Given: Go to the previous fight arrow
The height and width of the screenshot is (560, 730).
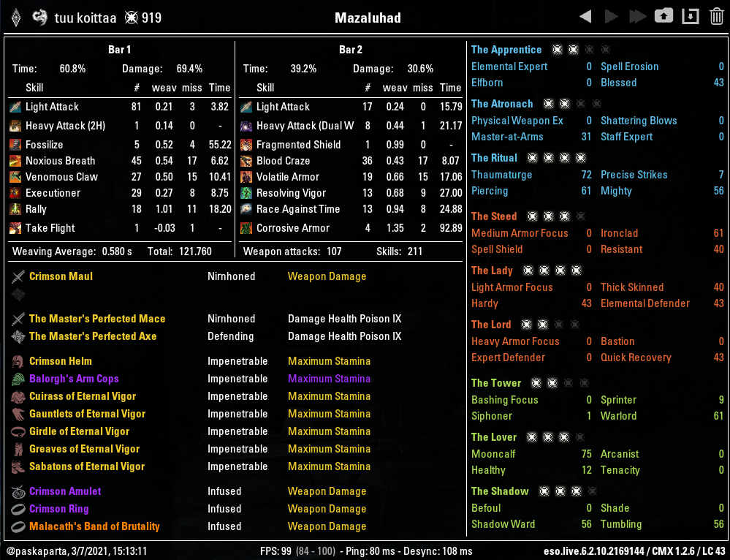Looking at the screenshot, I should point(585,17).
